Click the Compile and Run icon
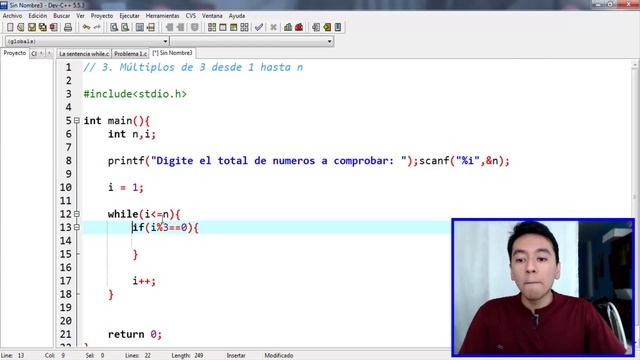Image resolution: width=640 pixels, height=360 pixels. pyautogui.click(x=233, y=27)
